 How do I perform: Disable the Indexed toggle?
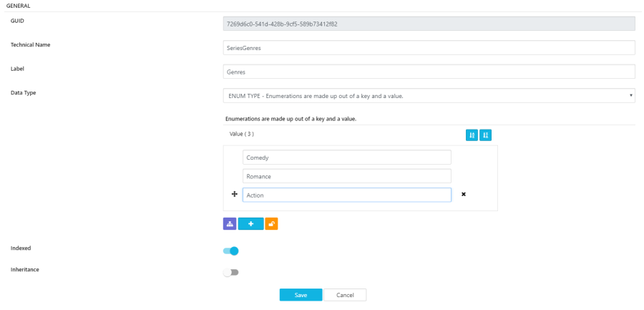[x=230, y=251]
